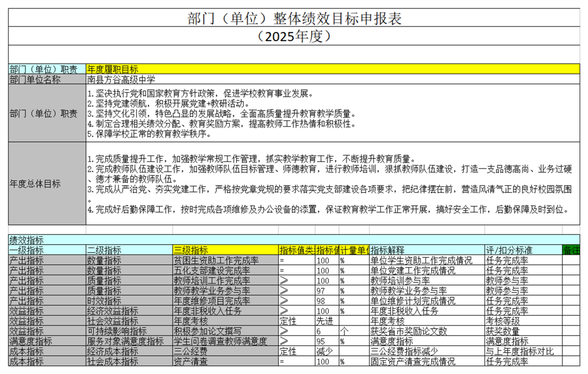Click the 获奖省市奖励论文数 cell
The width and height of the screenshot is (588, 374).
tap(427, 331)
